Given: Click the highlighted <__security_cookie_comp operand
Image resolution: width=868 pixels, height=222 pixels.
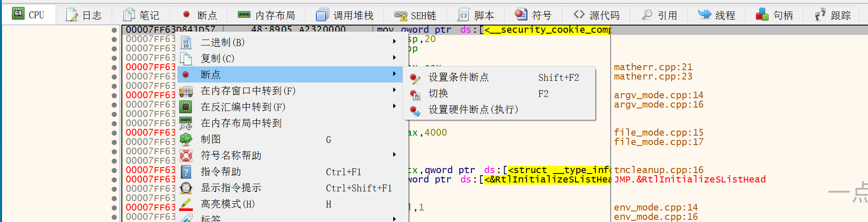Looking at the screenshot, I should 547,30.
